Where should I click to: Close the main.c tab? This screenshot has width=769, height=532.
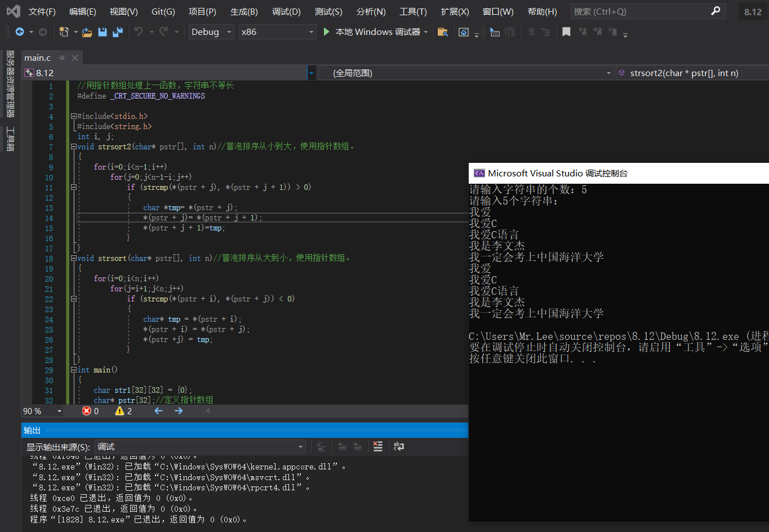pos(75,57)
